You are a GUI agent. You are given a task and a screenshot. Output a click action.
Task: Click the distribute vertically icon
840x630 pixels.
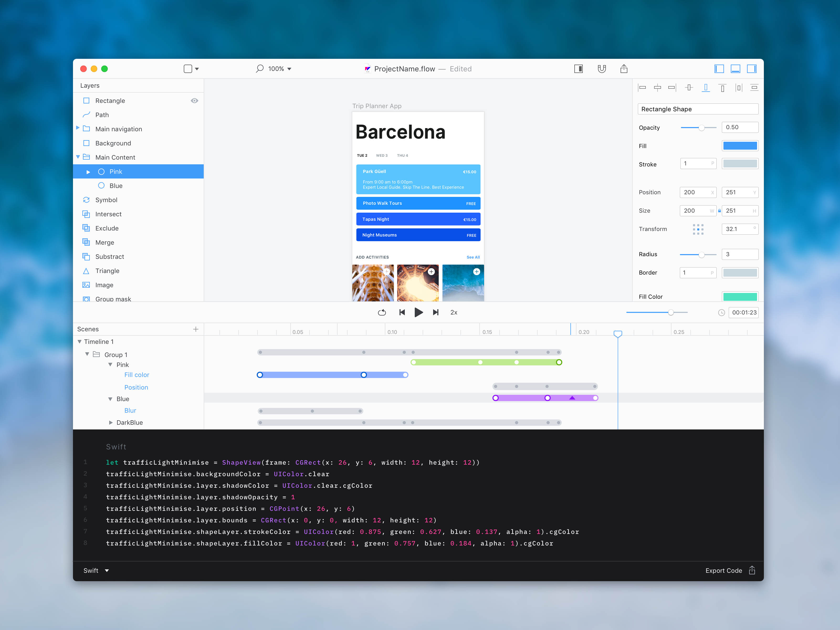[x=755, y=88]
